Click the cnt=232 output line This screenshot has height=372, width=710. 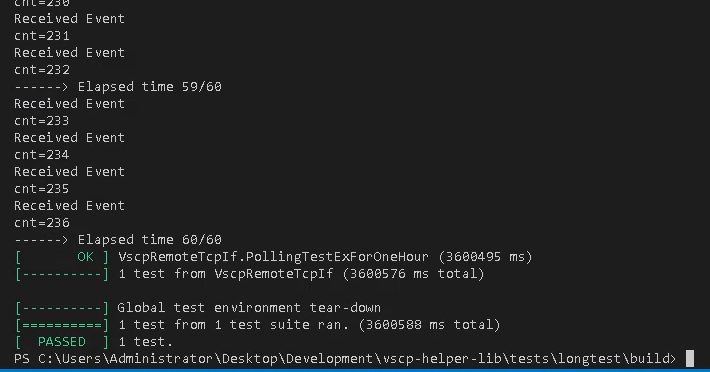[42, 70]
